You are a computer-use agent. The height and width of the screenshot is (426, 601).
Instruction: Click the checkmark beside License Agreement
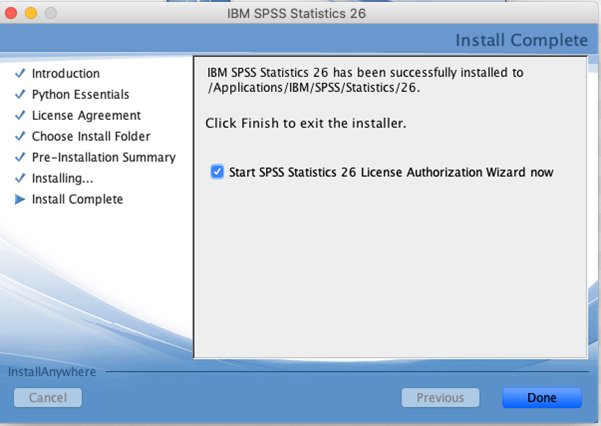coord(20,115)
